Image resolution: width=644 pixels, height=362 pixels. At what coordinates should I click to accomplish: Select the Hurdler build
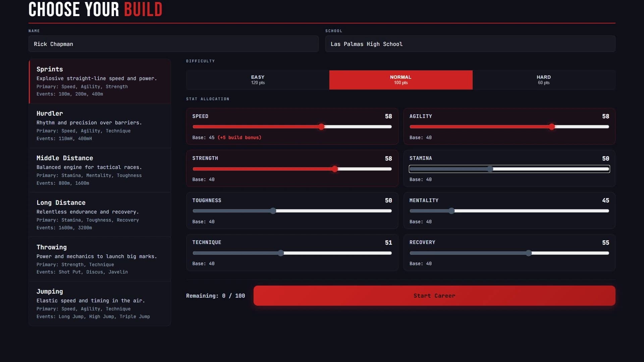pyautogui.click(x=99, y=126)
